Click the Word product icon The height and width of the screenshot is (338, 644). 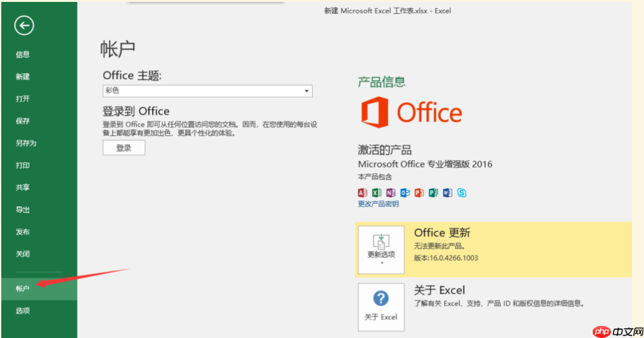[448, 193]
